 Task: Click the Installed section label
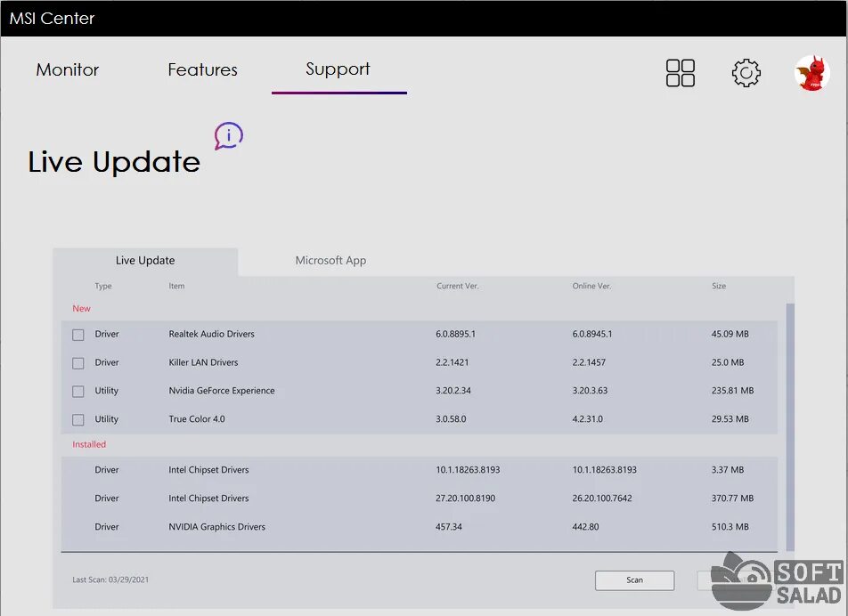pos(89,444)
